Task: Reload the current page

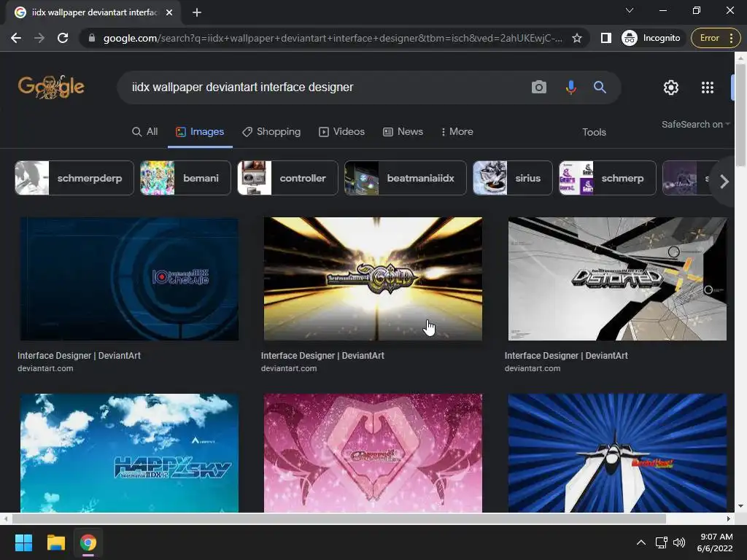Action: pyautogui.click(x=63, y=38)
